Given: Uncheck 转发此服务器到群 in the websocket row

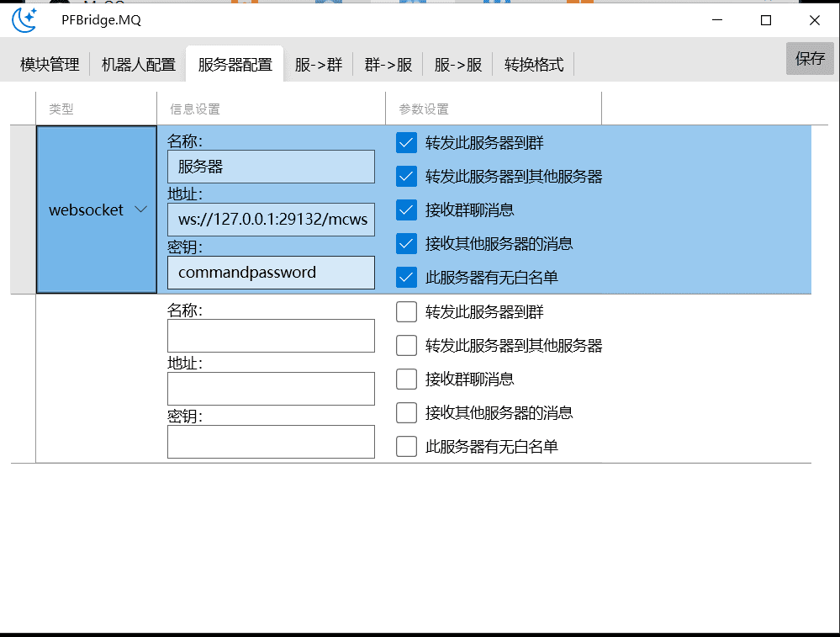Looking at the screenshot, I should pyautogui.click(x=407, y=143).
